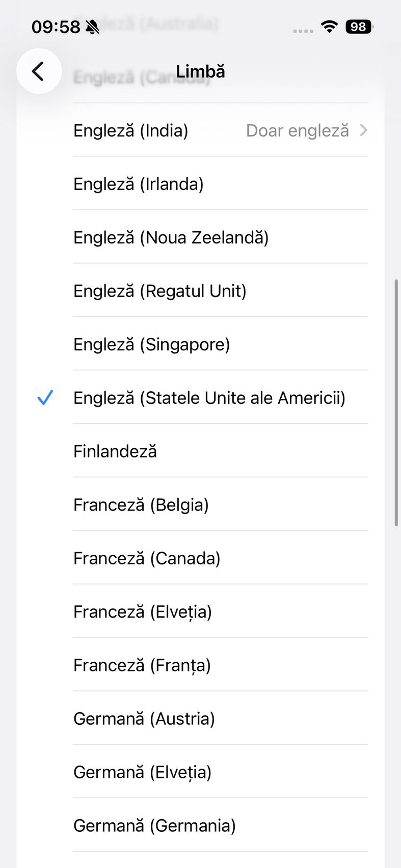Viewport: 401px width, 868px height.
Task: Open the Doar engleză option
Action: pos(298,130)
